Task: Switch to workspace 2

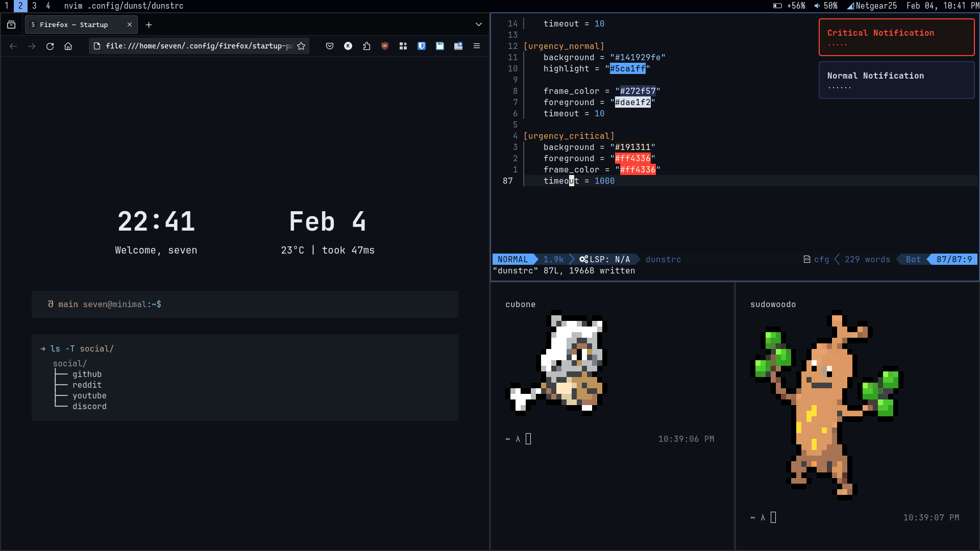Action: coord(20,6)
